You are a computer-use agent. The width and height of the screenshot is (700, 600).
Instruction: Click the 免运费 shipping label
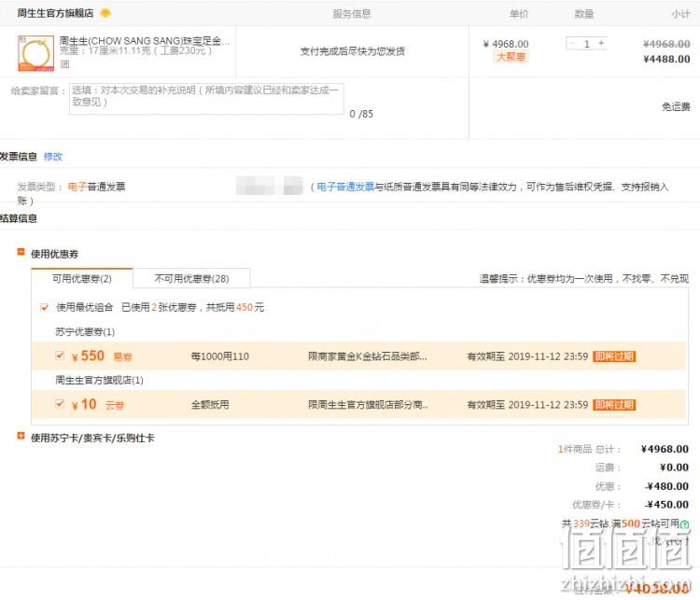[x=676, y=106]
